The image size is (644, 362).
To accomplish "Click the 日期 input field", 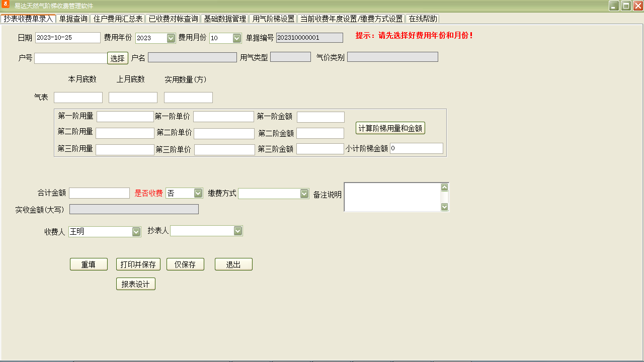I will pos(68,38).
